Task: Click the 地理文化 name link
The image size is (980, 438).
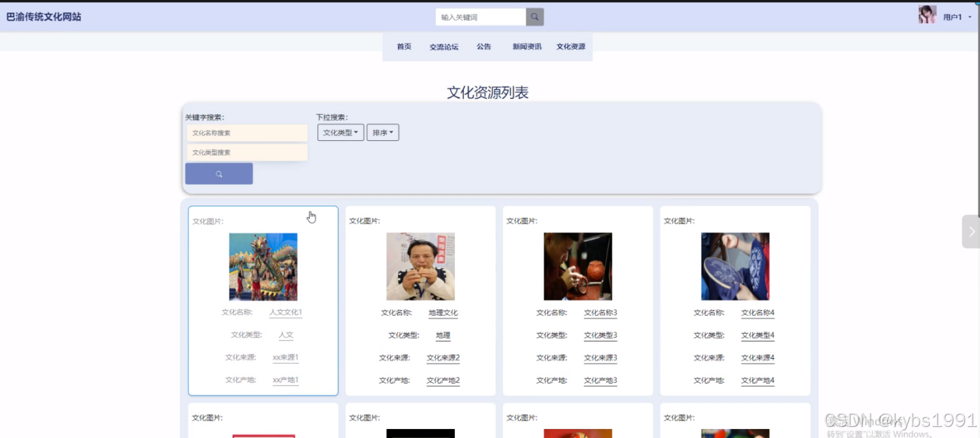Action: [x=443, y=313]
